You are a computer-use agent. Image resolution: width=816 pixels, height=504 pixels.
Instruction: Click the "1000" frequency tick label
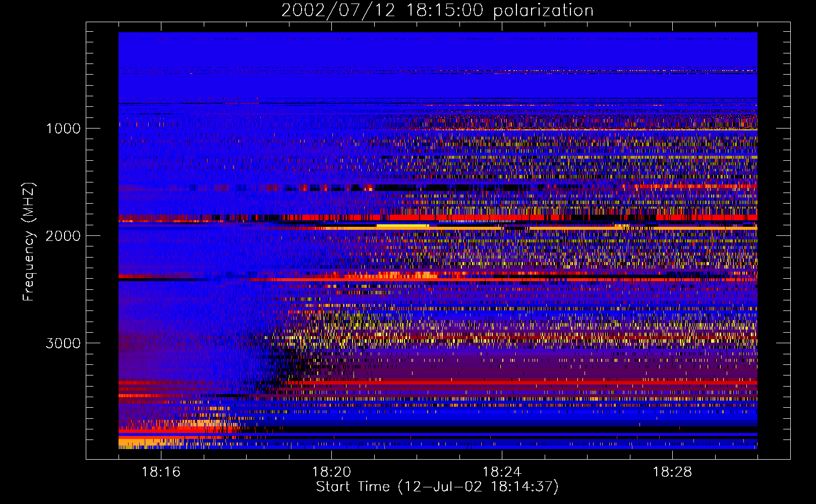point(63,129)
